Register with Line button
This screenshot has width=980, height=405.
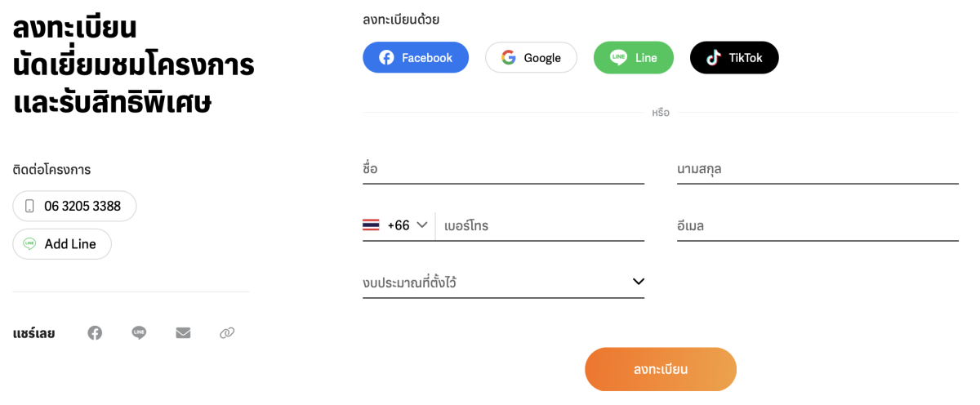pyautogui.click(x=633, y=58)
